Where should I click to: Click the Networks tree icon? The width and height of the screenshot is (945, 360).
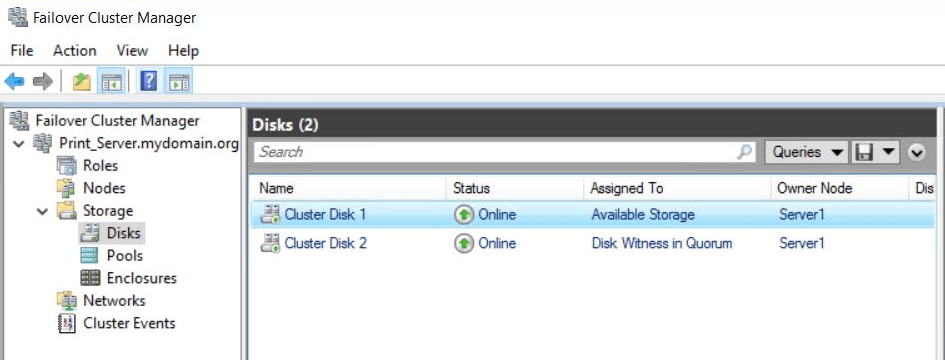point(66,300)
